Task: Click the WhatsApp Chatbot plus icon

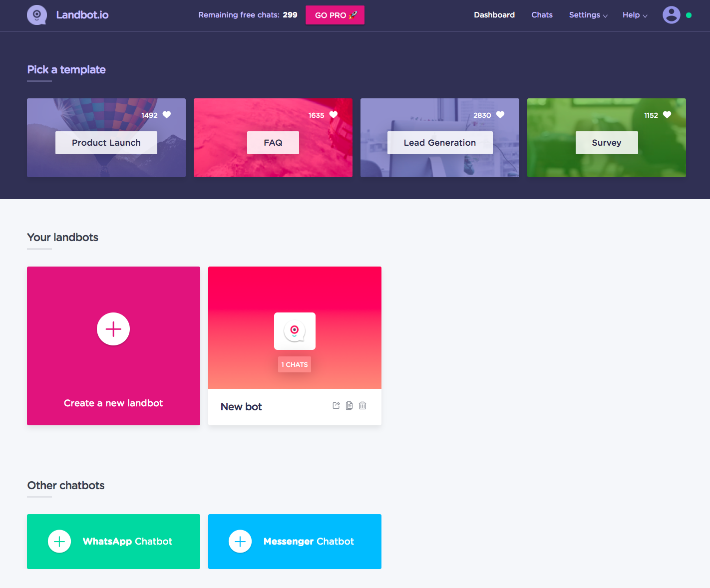Action: (x=59, y=542)
